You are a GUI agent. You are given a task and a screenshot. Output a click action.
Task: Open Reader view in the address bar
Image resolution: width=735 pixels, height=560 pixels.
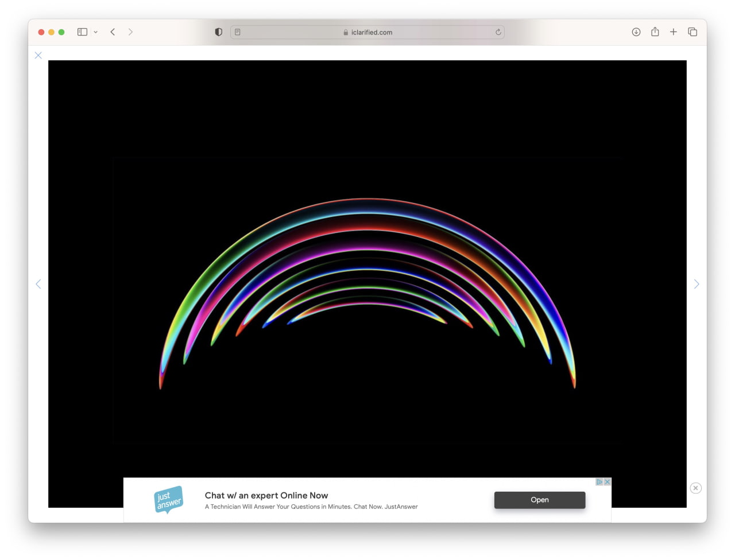click(237, 32)
